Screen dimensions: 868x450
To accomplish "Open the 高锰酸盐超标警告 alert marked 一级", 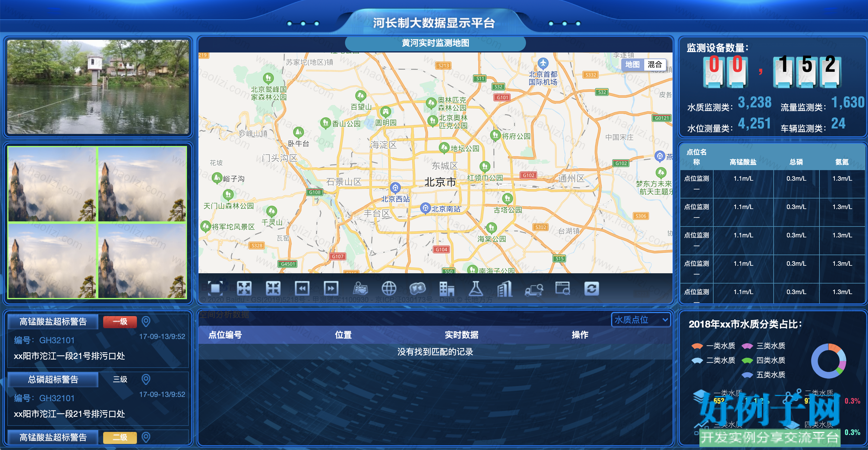I will pyautogui.click(x=53, y=322).
